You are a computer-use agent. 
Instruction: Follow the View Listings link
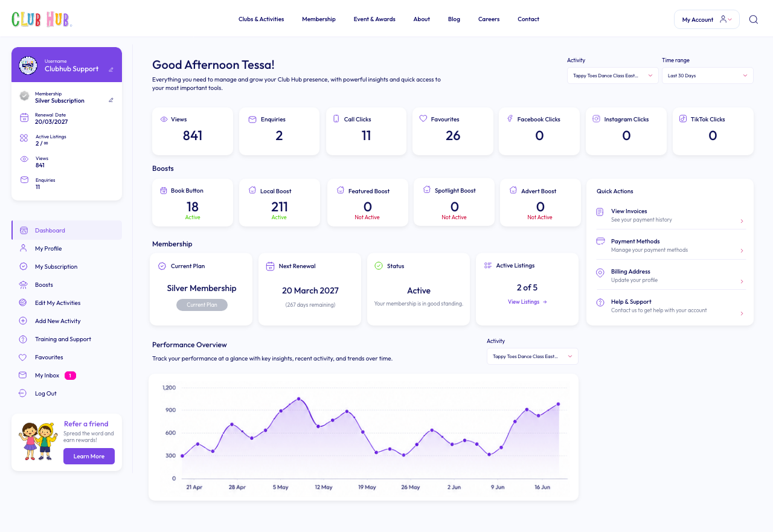pyautogui.click(x=527, y=302)
